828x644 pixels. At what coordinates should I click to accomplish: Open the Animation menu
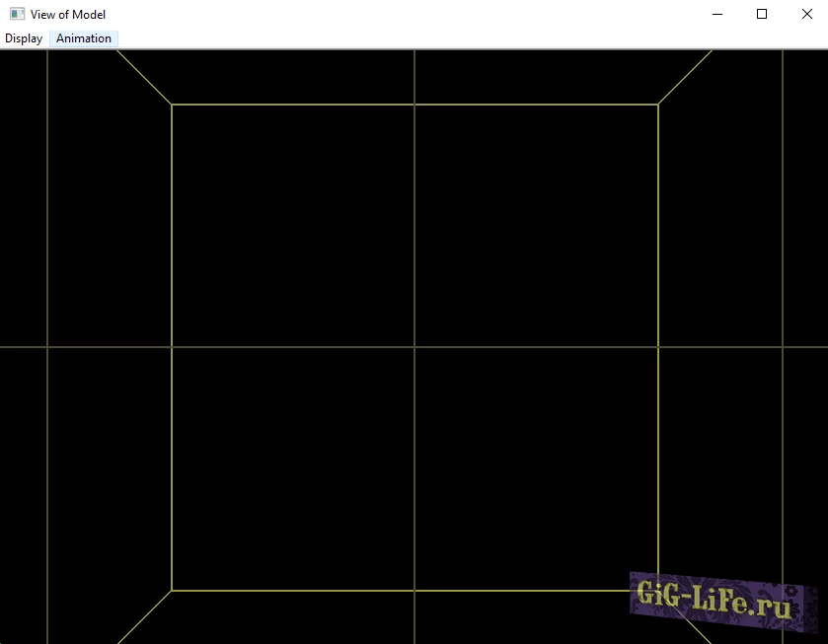point(83,38)
